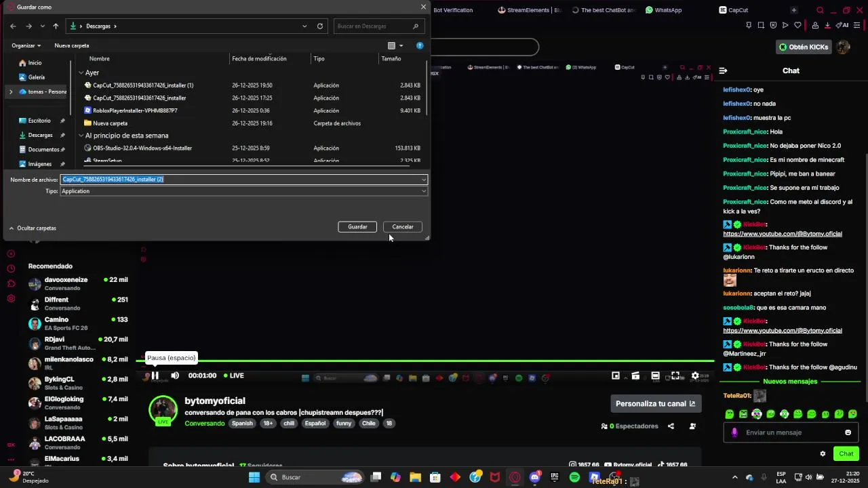Send message with green Chat button
This screenshot has height=488, width=868.
point(846,454)
